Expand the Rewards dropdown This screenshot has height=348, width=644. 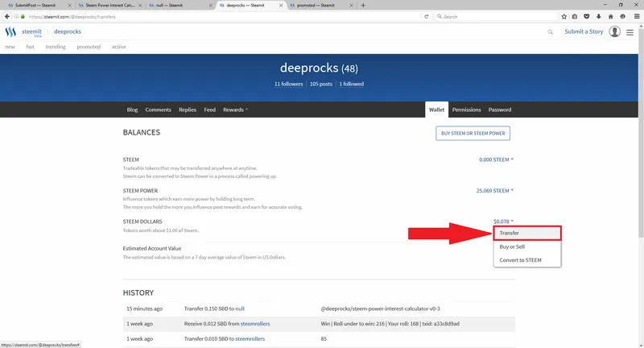(235, 110)
